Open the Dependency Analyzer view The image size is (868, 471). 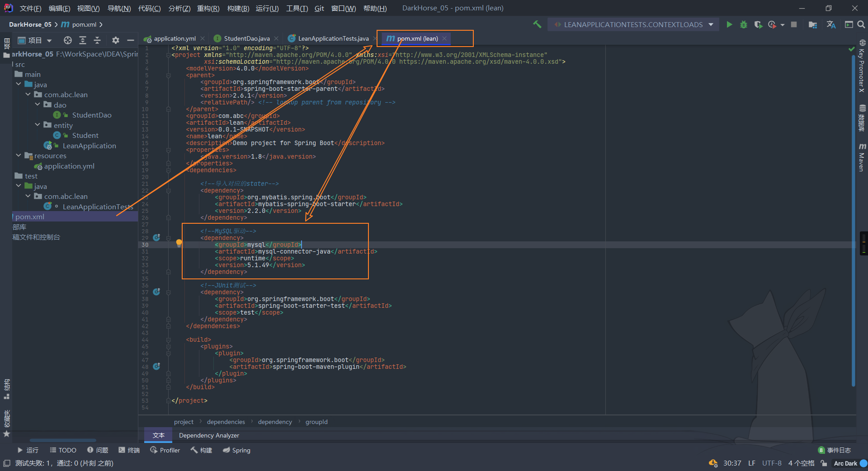click(x=208, y=435)
